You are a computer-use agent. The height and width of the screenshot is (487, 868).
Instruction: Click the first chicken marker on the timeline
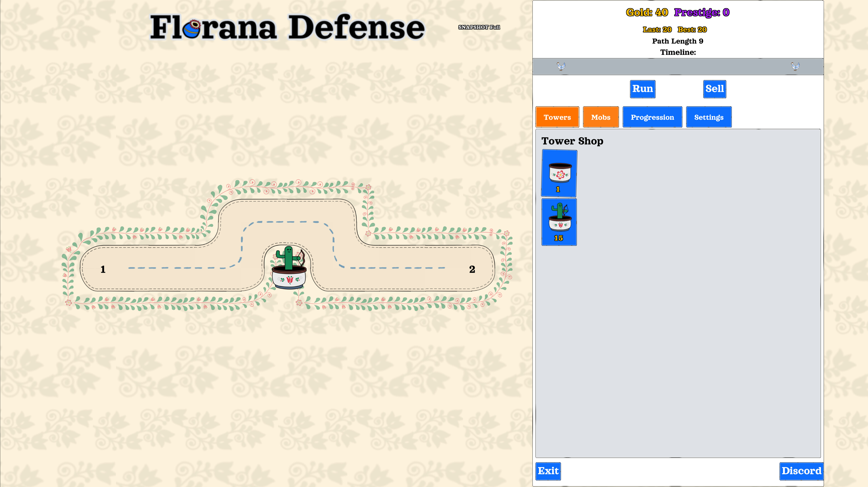click(561, 66)
